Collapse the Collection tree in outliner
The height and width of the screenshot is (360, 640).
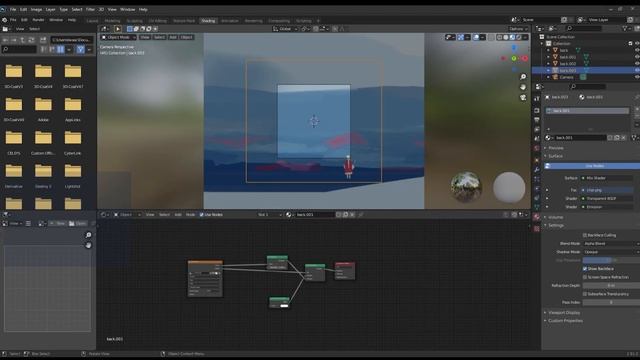pyautogui.click(x=542, y=44)
